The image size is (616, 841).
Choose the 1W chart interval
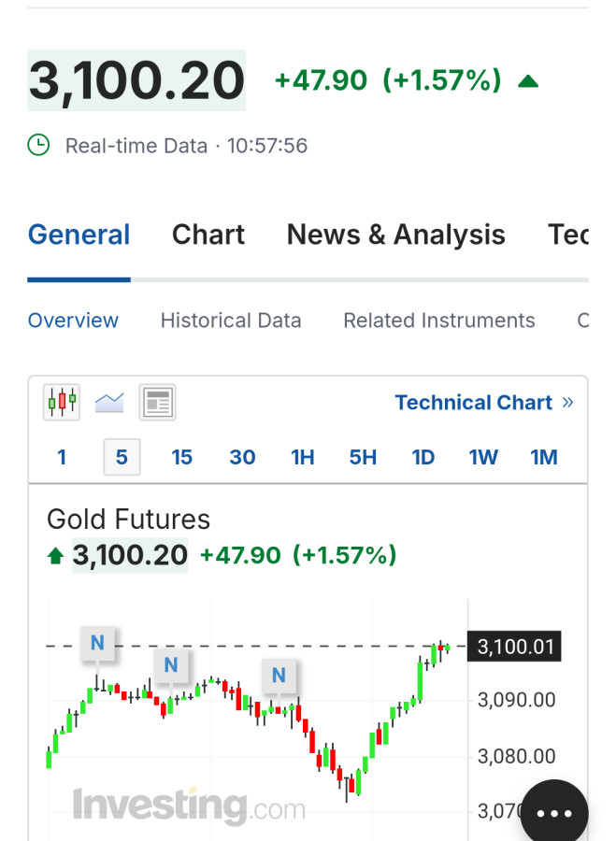pyautogui.click(x=483, y=457)
